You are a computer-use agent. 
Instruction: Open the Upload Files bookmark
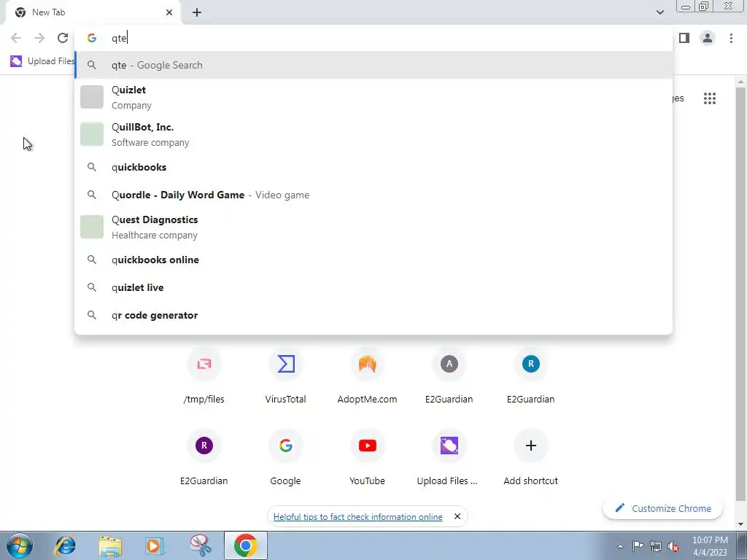coord(42,61)
